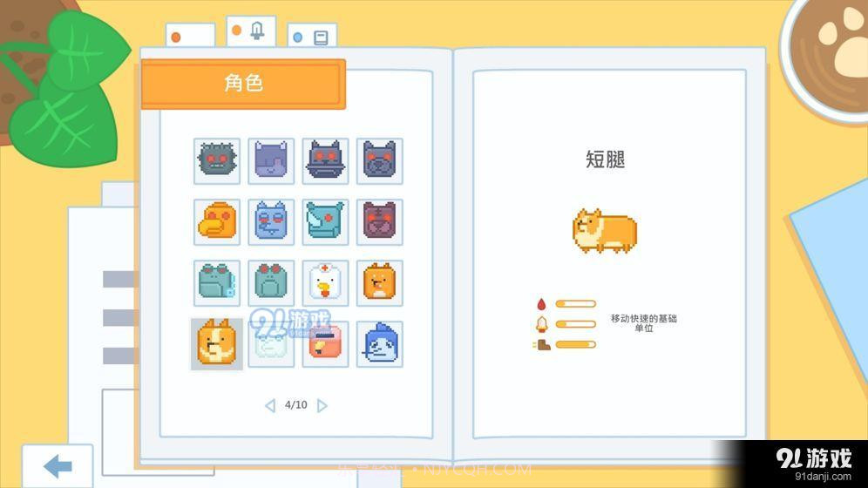Choose the dark gray cat with red eyes

point(326,160)
